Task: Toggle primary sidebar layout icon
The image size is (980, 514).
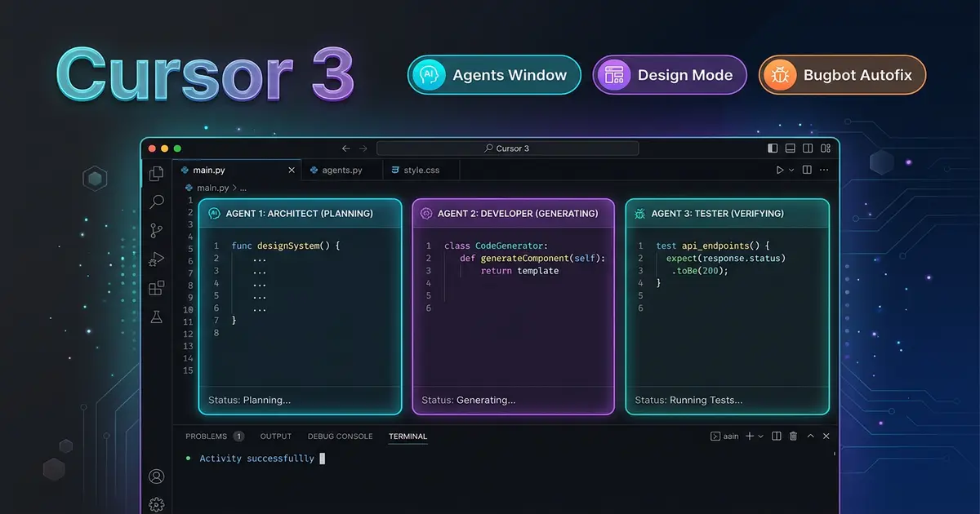Action: 773,148
